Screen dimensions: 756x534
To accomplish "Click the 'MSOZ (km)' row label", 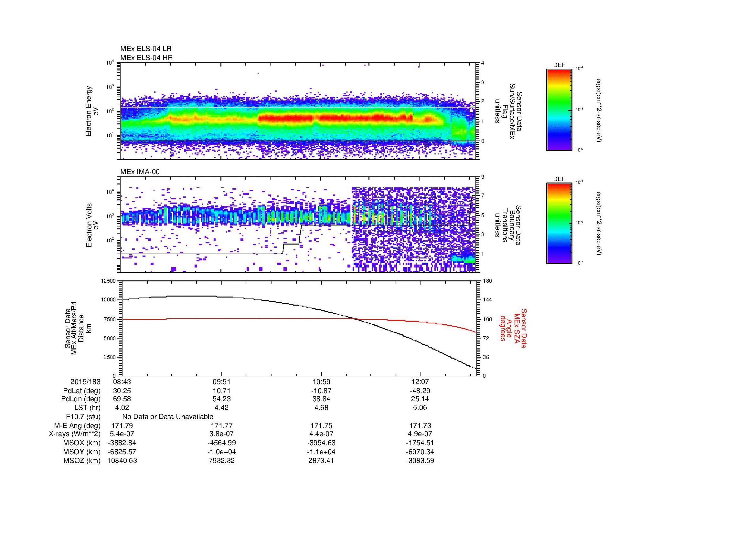I will (x=82, y=461).
